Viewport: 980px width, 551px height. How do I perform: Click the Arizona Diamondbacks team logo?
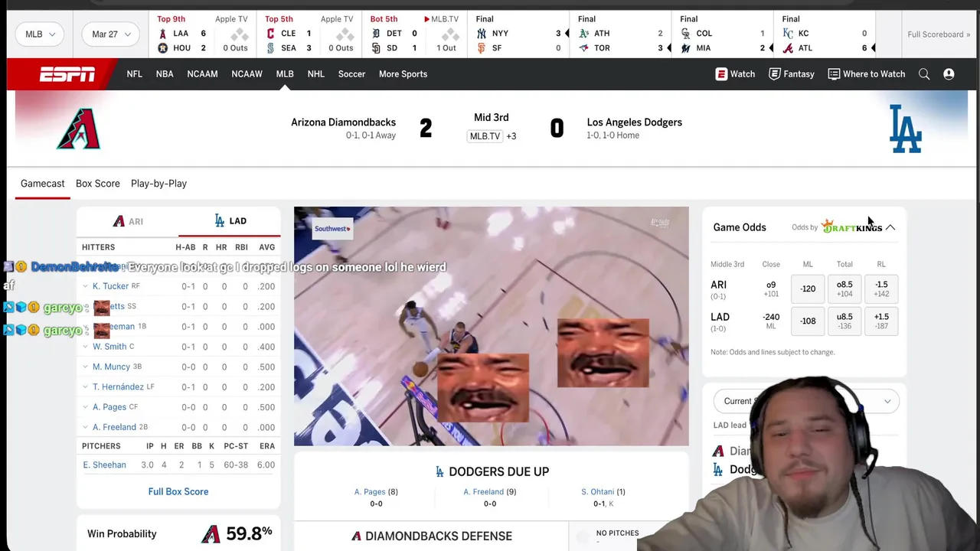tap(78, 129)
